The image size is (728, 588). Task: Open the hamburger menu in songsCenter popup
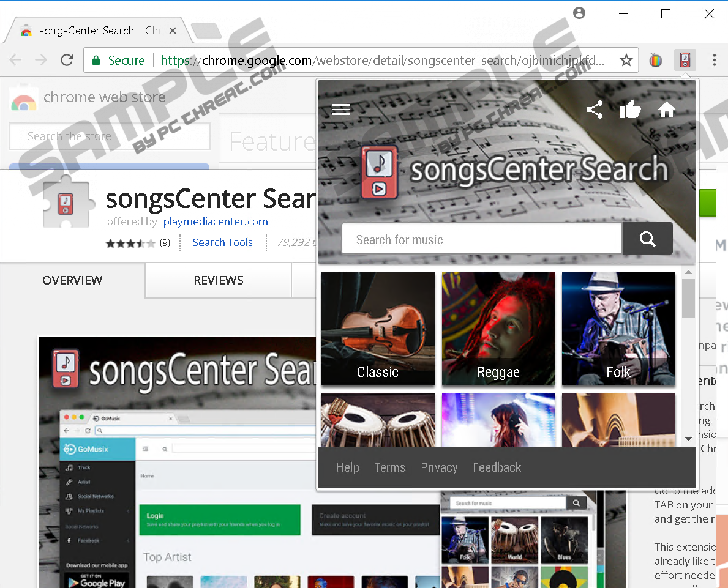click(341, 110)
